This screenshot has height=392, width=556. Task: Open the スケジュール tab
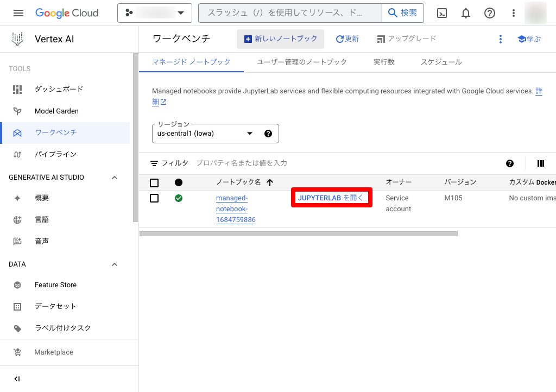[x=441, y=62]
